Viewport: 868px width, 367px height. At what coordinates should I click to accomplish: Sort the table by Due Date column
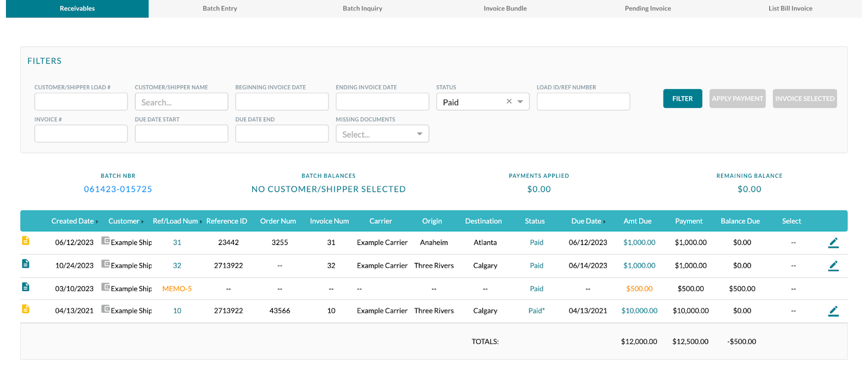point(586,221)
